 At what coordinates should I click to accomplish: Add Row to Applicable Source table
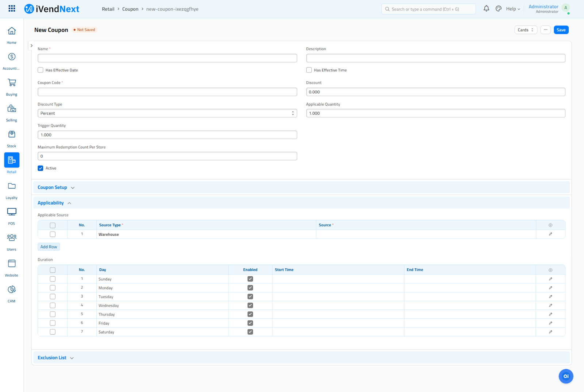coord(49,247)
